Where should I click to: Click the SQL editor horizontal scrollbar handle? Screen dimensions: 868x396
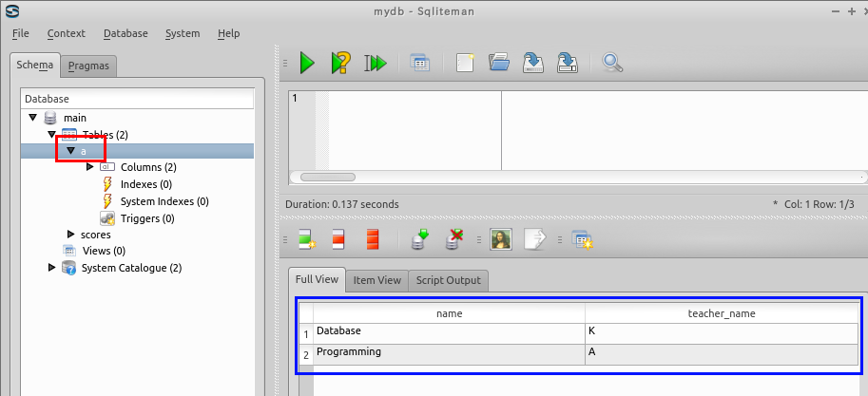click(327, 178)
